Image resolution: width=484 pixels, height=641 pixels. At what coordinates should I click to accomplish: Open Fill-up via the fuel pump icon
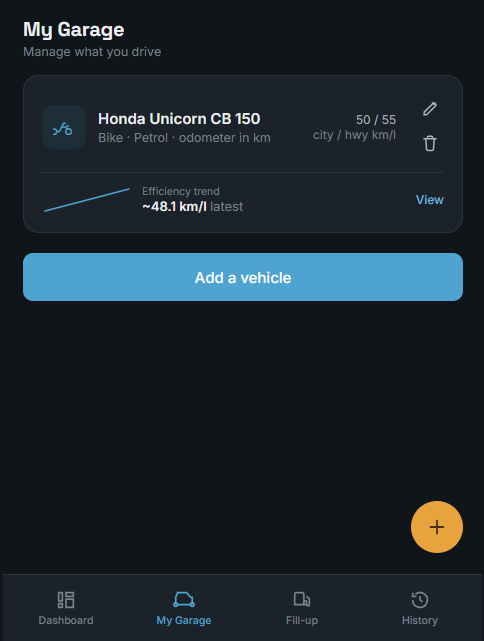(302, 600)
